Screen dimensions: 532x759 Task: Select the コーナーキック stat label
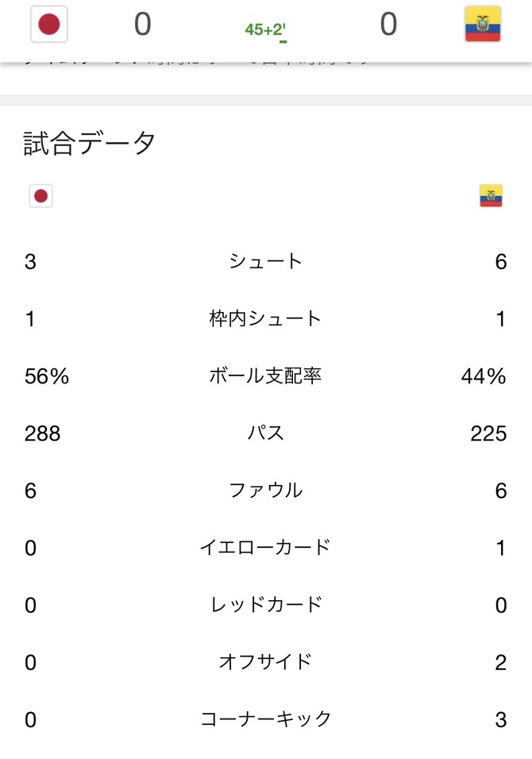[x=265, y=719]
